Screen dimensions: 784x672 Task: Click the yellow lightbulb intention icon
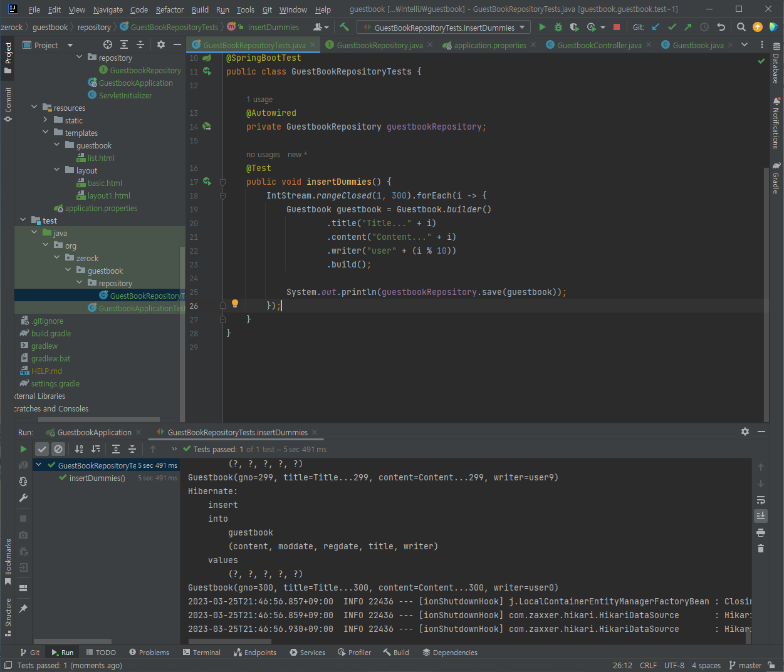click(x=235, y=304)
